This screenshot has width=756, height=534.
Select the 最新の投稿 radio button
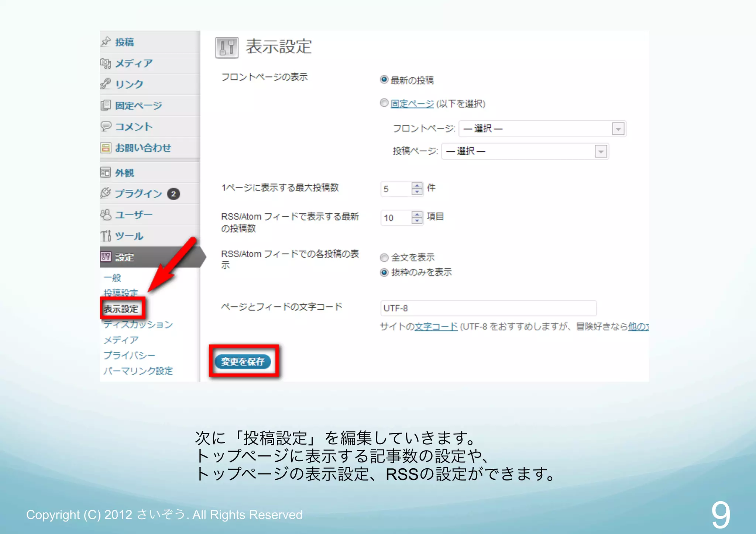click(x=384, y=79)
